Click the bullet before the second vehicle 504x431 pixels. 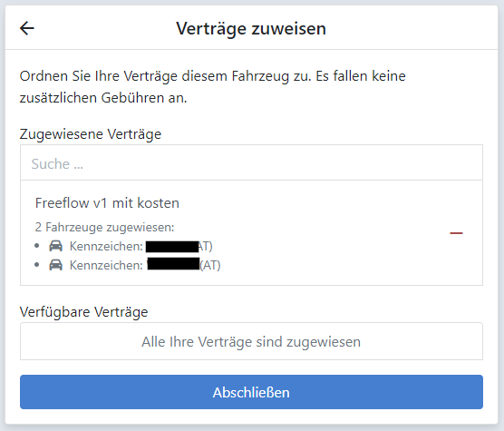(37, 265)
